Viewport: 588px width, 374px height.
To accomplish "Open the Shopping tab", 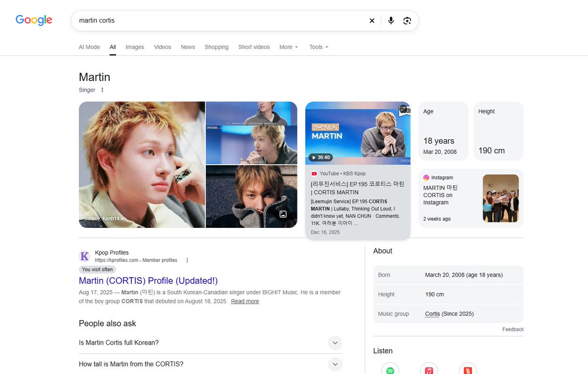I will coord(217,47).
